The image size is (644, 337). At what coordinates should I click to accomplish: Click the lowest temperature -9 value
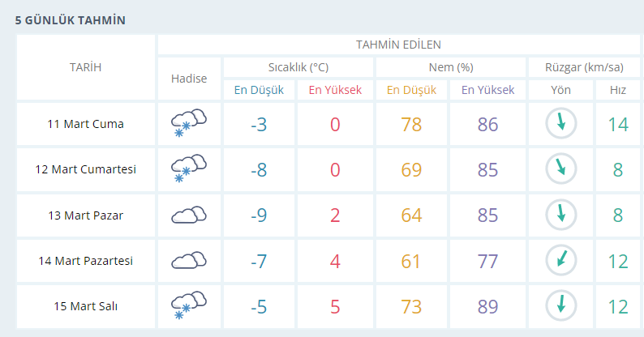click(x=259, y=215)
